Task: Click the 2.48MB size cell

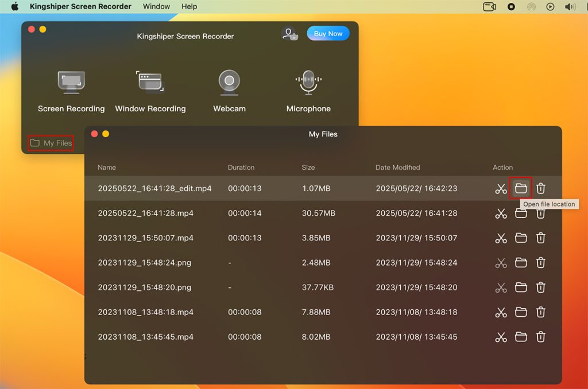Action: 316,263
